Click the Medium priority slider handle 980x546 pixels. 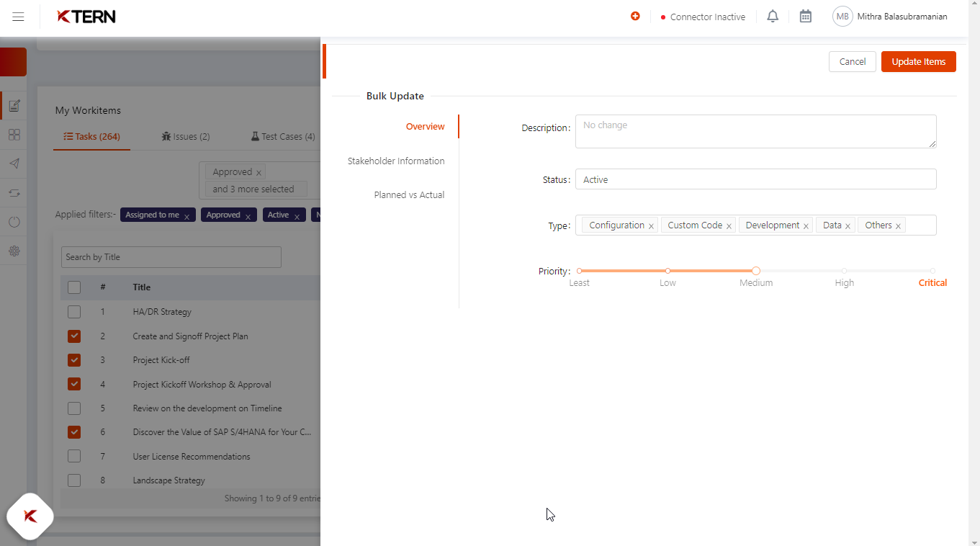pos(756,271)
